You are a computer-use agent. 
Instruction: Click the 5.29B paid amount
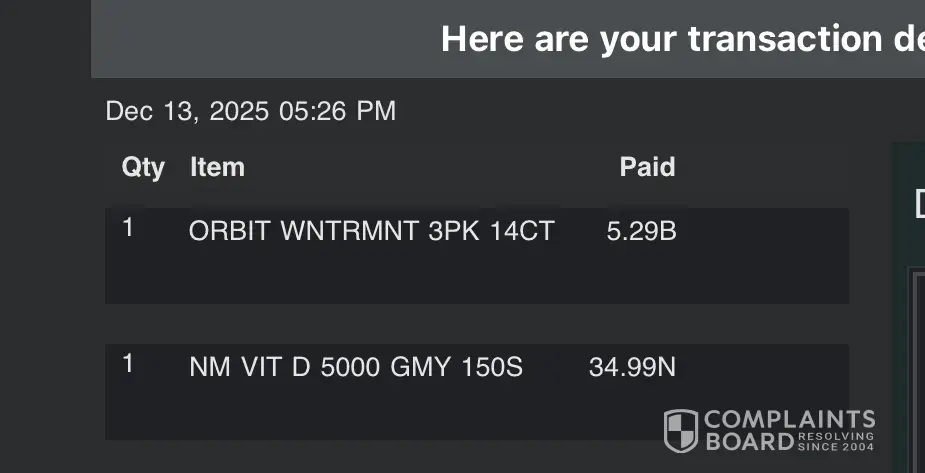(x=641, y=231)
